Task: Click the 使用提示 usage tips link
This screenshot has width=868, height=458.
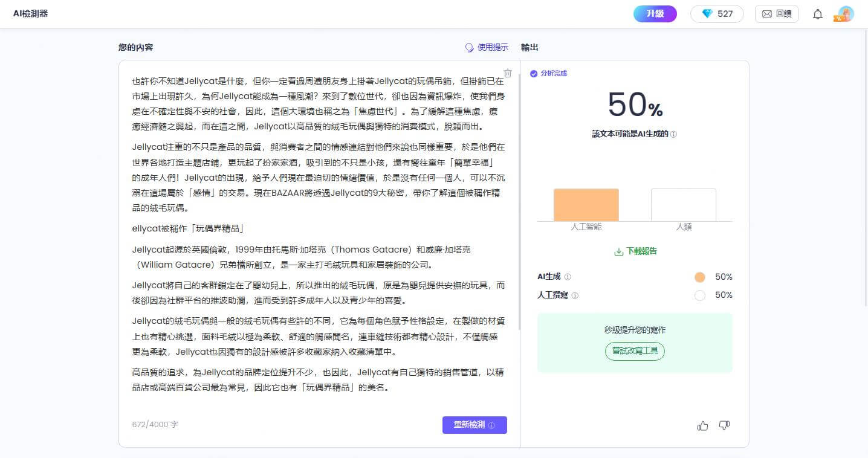Action: pos(487,47)
